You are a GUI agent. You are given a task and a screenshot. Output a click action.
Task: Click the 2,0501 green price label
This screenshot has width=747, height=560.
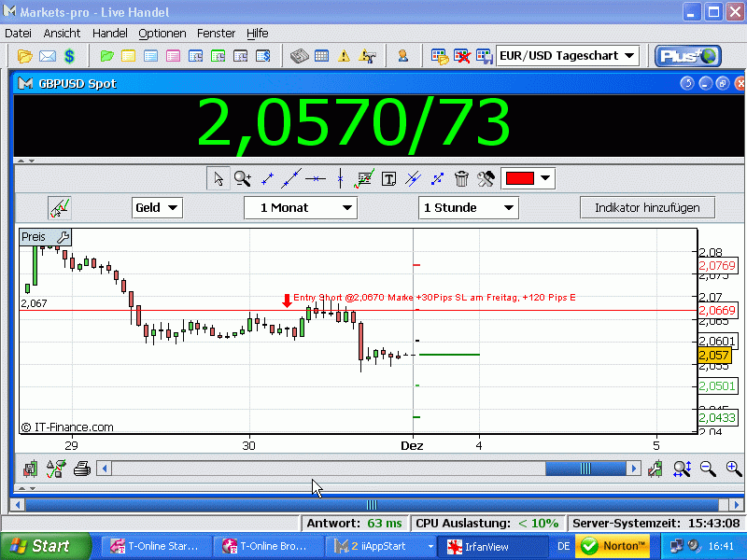(x=717, y=385)
